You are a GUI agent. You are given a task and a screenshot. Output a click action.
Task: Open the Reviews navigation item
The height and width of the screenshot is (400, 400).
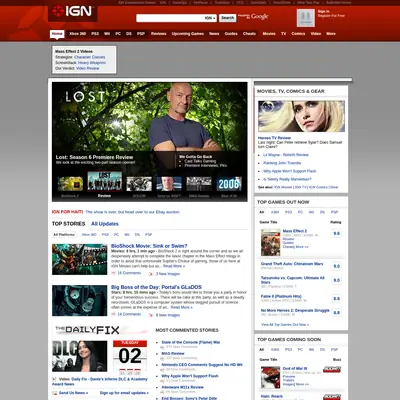click(159, 34)
